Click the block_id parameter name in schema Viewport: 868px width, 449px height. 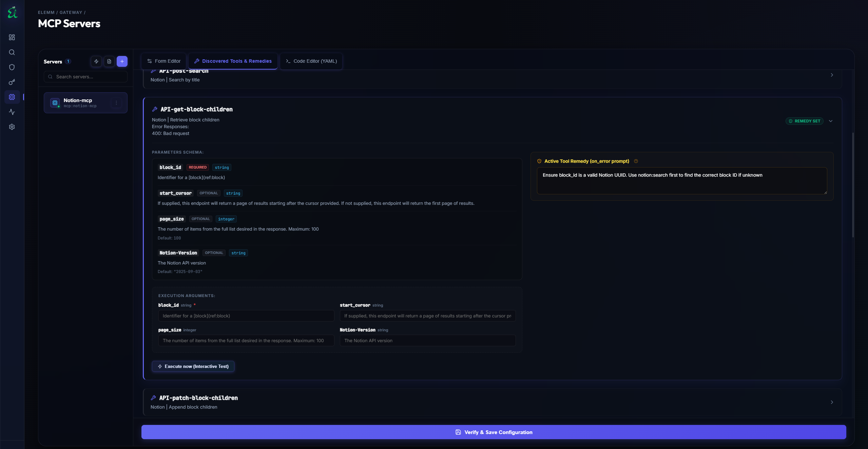coord(170,168)
